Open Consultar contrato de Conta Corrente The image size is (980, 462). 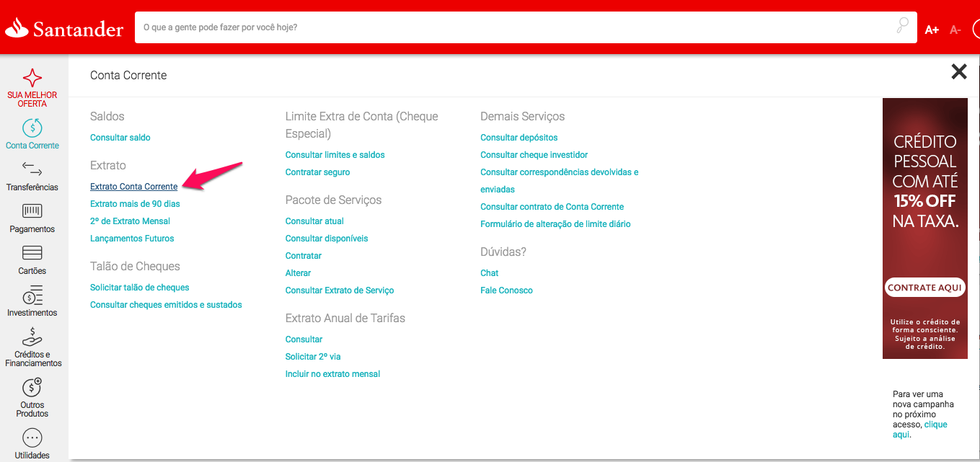coord(552,207)
